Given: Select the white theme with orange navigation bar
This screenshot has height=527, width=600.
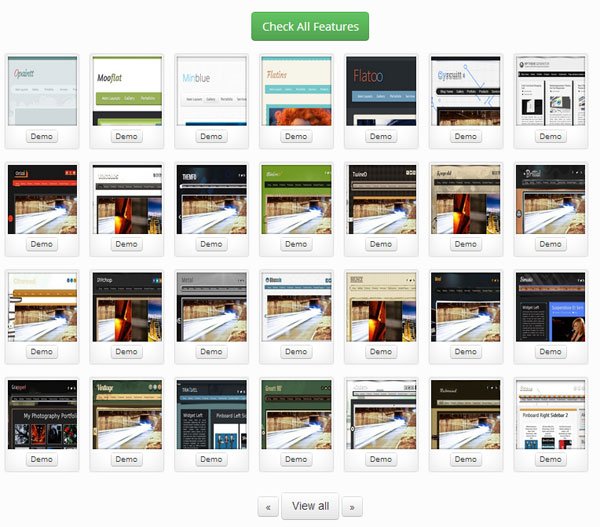Looking at the screenshot, I should [42, 307].
